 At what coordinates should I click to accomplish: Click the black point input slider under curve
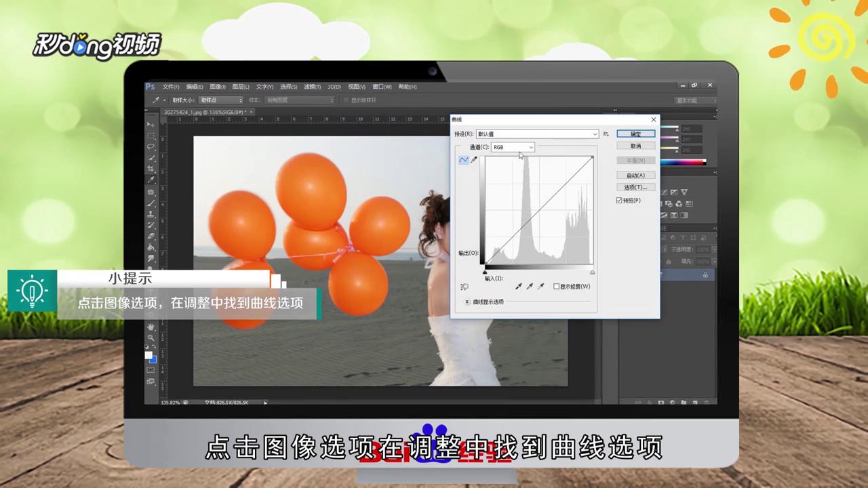point(485,272)
